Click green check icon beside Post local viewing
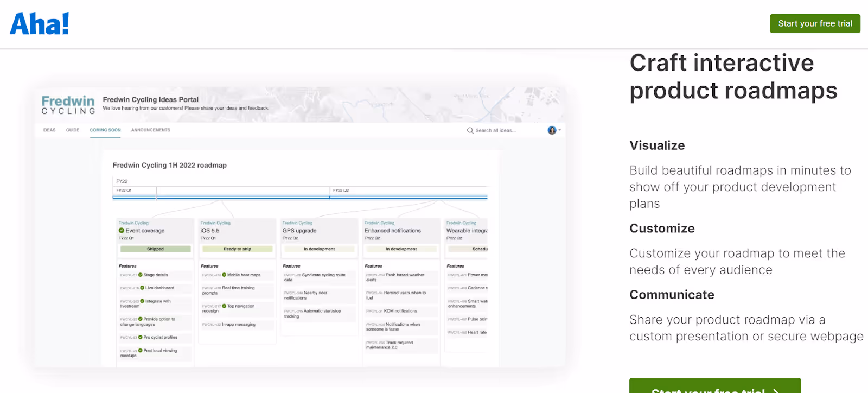Image resolution: width=868 pixels, height=393 pixels. coord(141,351)
